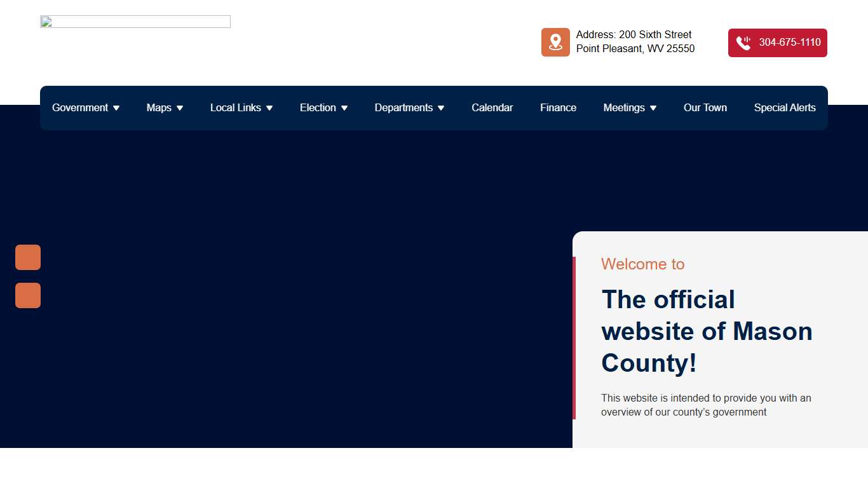Viewport: 868px width, 488px height.
Task: Expand the Meetings dropdown arrow
Action: click(653, 108)
